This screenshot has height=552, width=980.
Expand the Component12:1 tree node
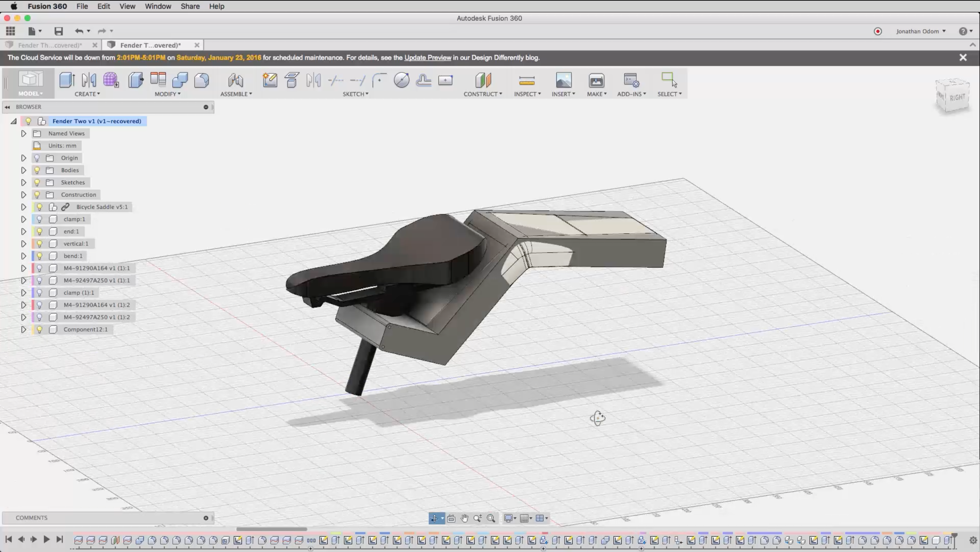tap(23, 329)
